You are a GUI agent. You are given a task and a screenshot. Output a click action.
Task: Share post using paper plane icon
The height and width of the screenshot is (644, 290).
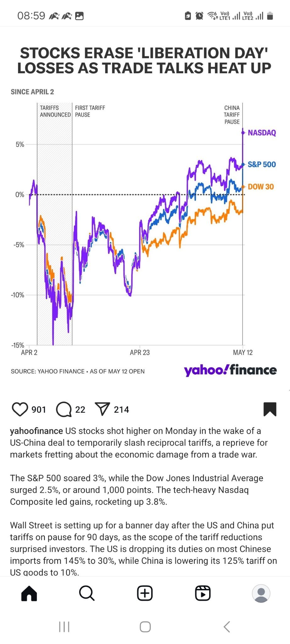(x=102, y=409)
